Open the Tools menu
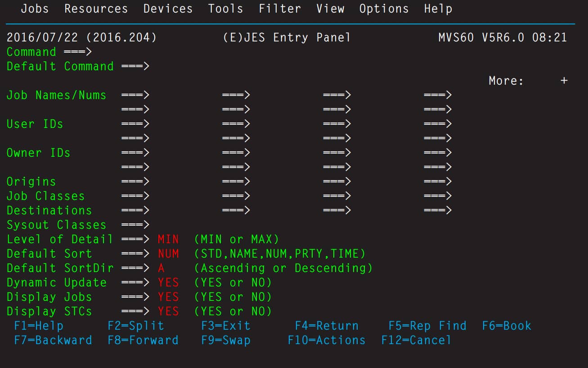 tap(225, 9)
